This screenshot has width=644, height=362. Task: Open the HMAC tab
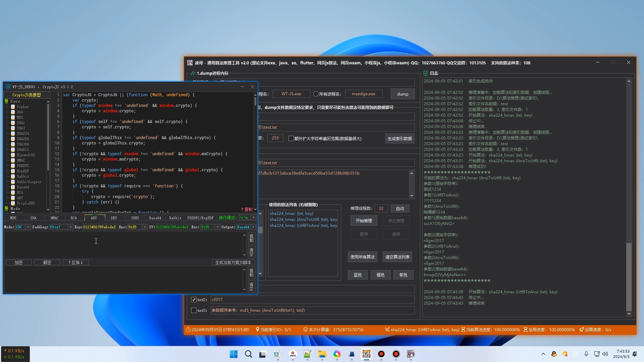point(54,218)
